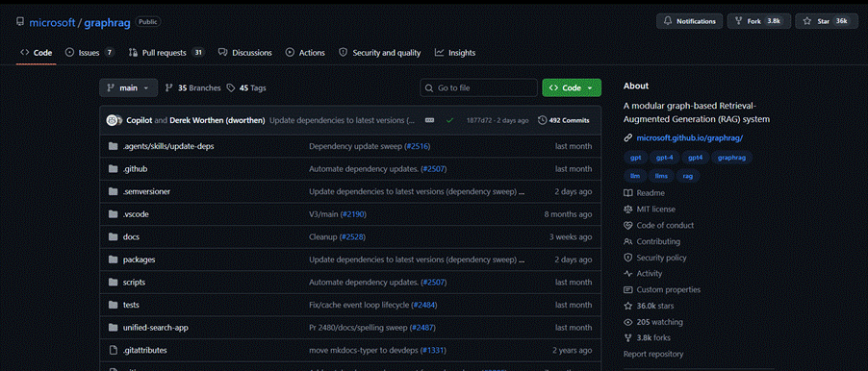Screen dimensions: 868x371
Task: Select the gpt-4 topic tag
Action: click(x=664, y=158)
